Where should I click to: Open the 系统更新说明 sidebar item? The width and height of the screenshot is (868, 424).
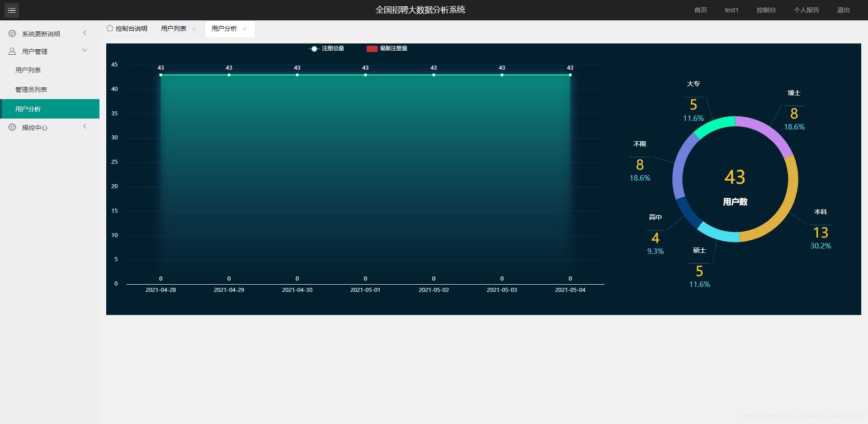(x=50, y=33)
